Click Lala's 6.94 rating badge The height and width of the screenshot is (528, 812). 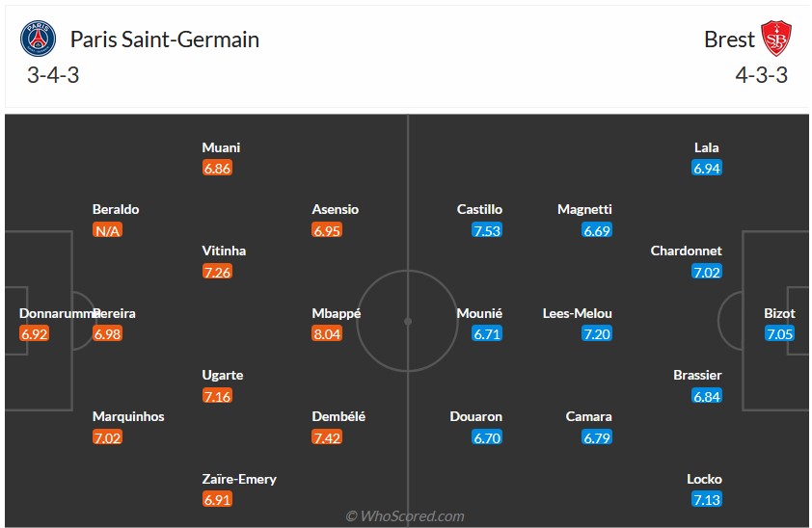706,169
